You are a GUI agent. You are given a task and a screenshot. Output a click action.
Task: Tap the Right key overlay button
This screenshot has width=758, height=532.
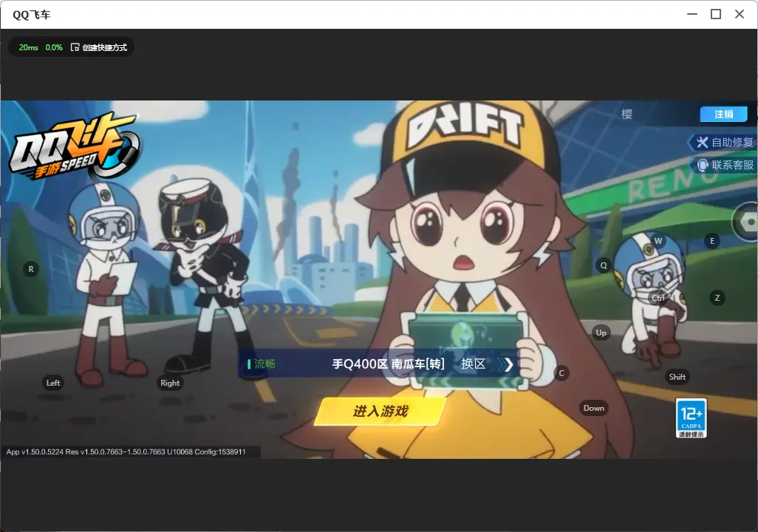170,383
